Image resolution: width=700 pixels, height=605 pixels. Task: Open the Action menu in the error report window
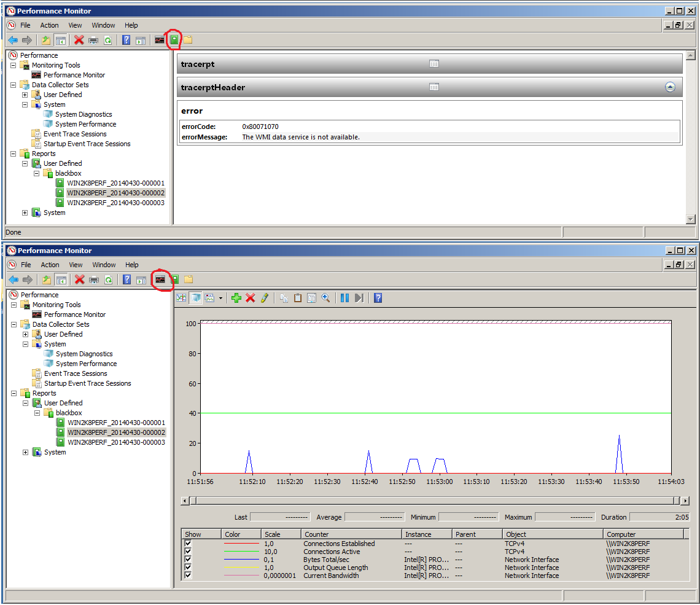point(49,25)
